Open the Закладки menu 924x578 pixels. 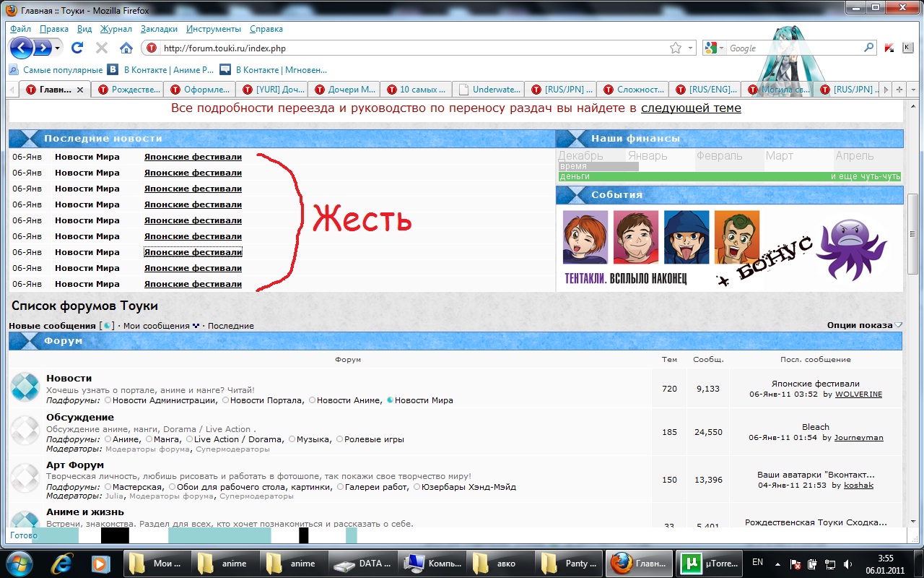click(159, 29)
